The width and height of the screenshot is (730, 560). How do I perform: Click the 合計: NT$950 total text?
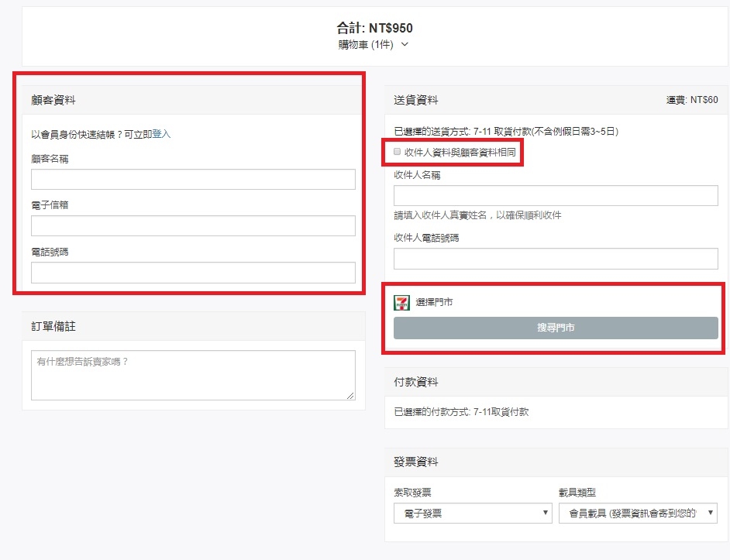375,28
